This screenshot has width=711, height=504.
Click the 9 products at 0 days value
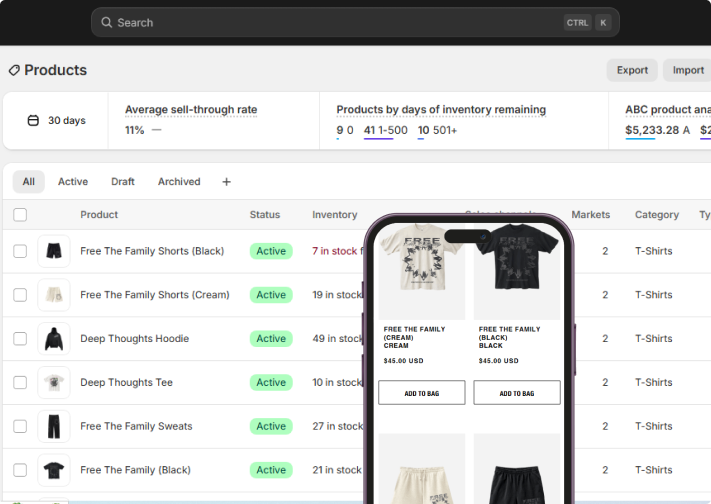pos(345,130)
